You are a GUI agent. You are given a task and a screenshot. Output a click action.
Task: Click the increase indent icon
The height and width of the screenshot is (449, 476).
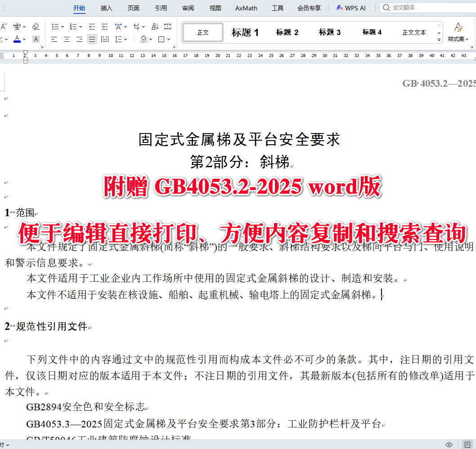104,26
